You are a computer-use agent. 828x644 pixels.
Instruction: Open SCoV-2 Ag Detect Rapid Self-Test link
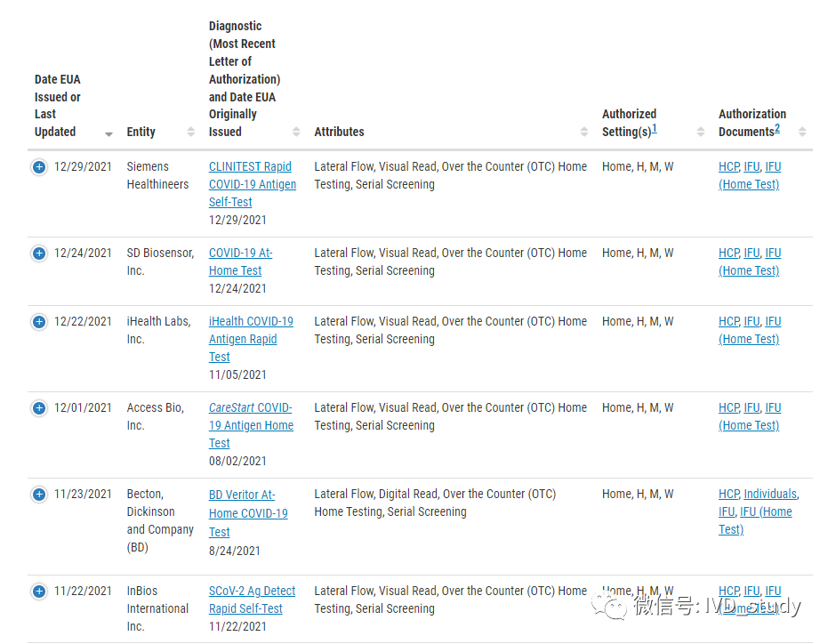point(252,600)
